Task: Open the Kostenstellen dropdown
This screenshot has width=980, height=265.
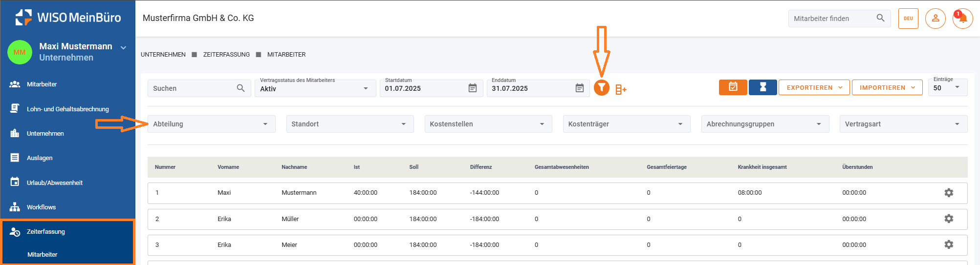Action: pos(488,124)
